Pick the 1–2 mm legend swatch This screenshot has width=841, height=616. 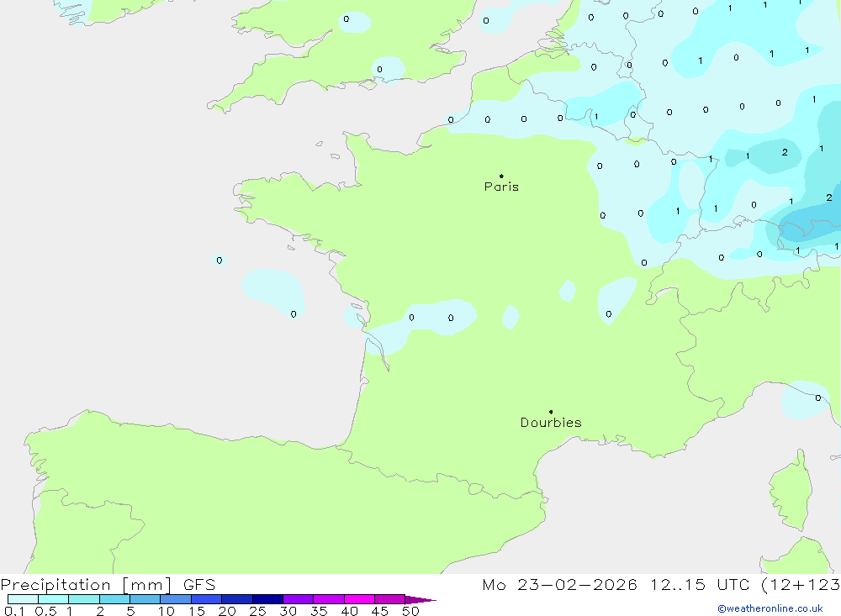pyautogui.click(x=84, y=599)
